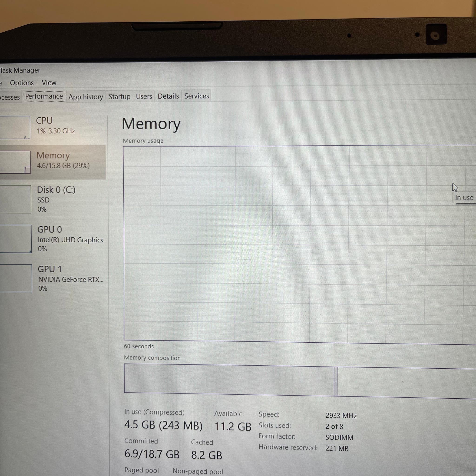Screen dimensions: 476x476
Task: Open the View menu
Action: pyautogui.click(x=49, y=83)
